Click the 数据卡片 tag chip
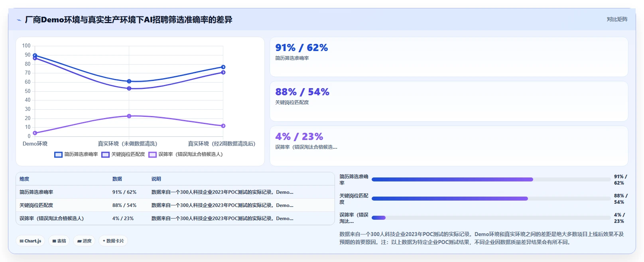 pos(113,241)
